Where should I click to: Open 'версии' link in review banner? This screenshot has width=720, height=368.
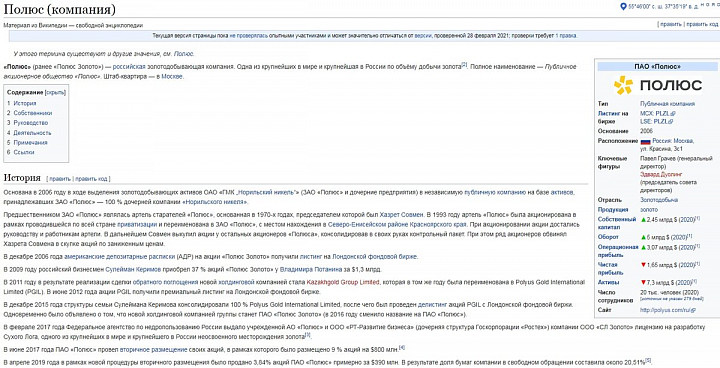[423, 35]
